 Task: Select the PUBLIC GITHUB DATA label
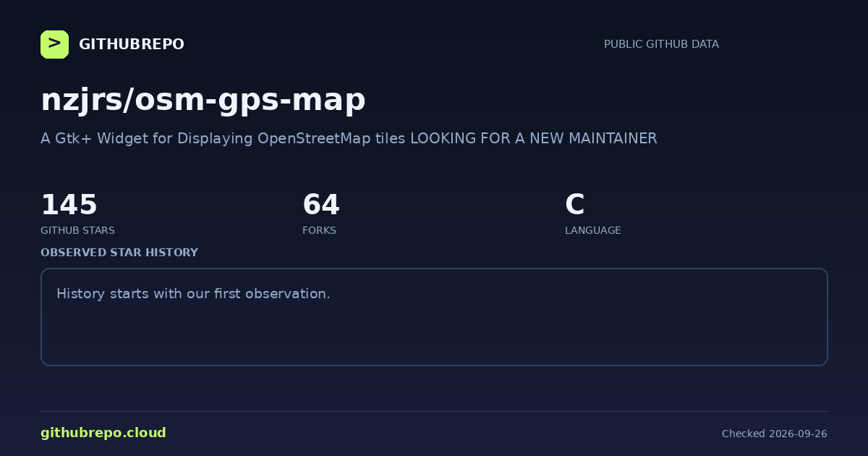tap(661, 44)
